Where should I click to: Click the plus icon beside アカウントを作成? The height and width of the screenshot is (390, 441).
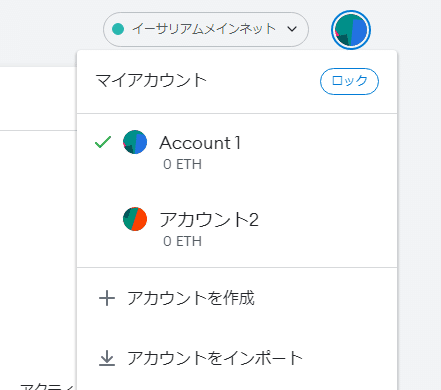(x=107, y=298)
